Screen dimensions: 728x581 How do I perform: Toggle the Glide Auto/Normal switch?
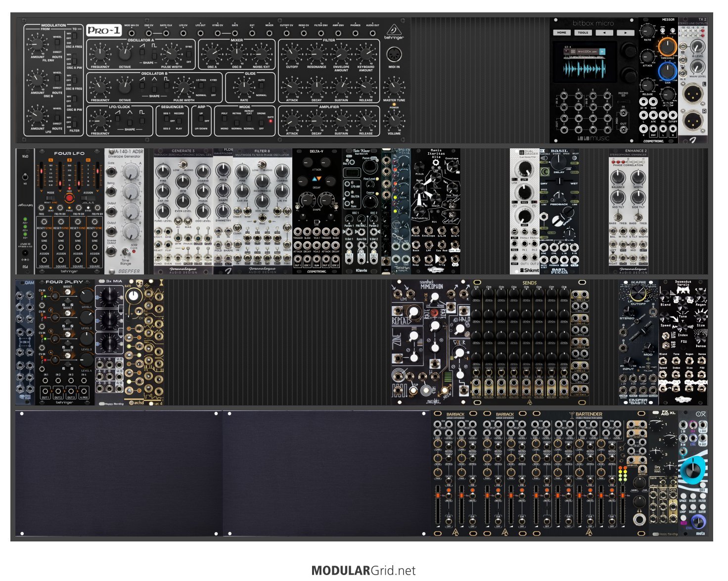tap(261, 87)
